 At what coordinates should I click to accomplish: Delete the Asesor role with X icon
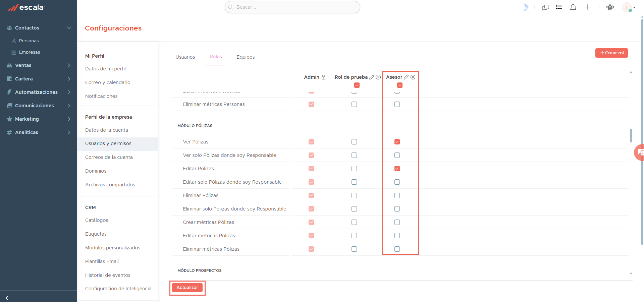pos(413,77)
